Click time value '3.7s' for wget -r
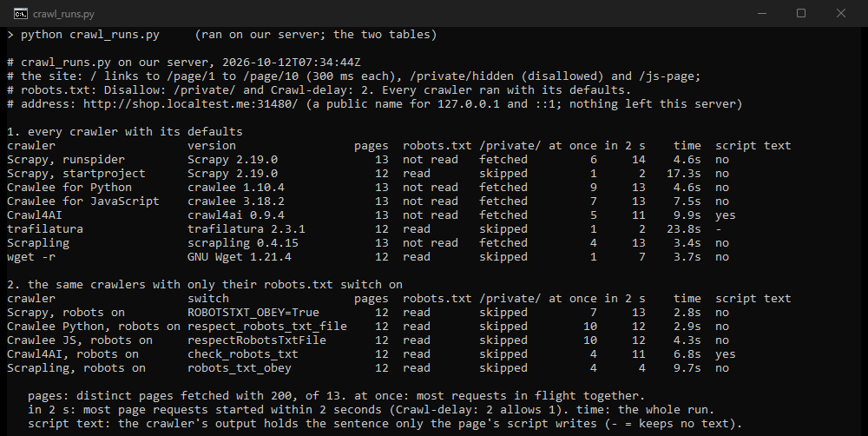The image size is (868, 436). [x=687, y=256]
